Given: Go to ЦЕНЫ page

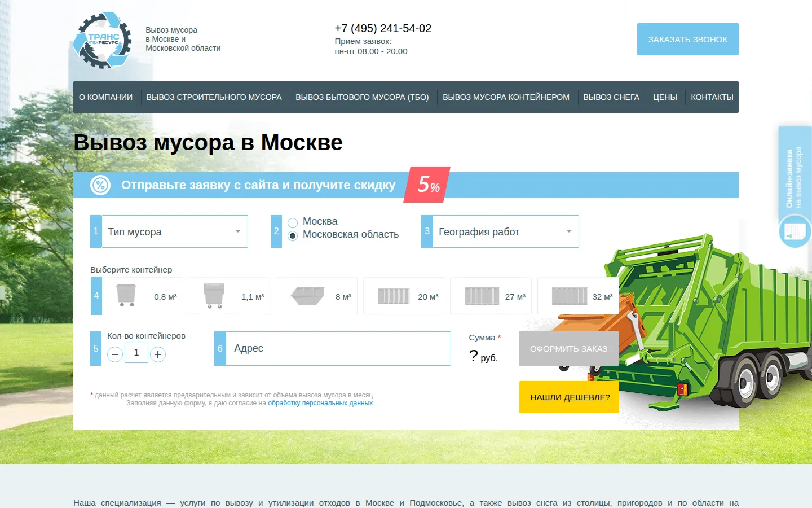Looking at the screenshot, I should click(x=665, y=97).
